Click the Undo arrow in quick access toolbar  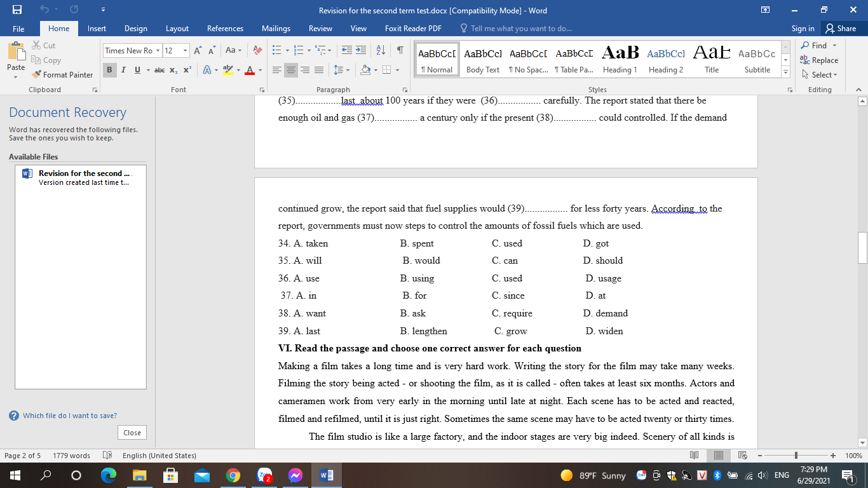tap(44, 10)
